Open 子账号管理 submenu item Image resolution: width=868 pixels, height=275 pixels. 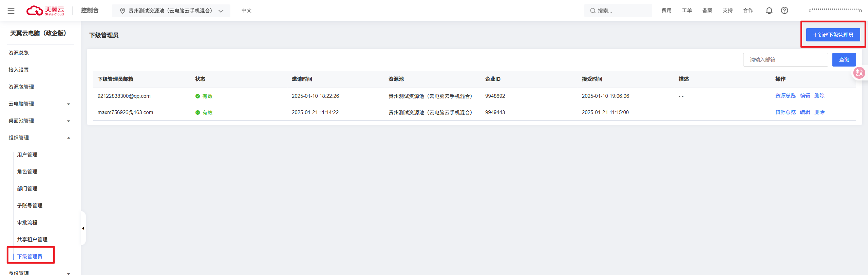point(30,206)
